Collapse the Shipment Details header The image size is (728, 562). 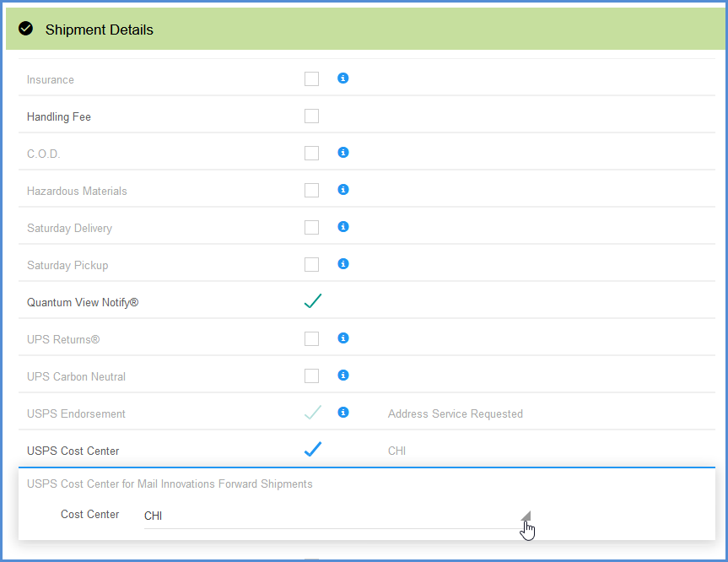365,29
